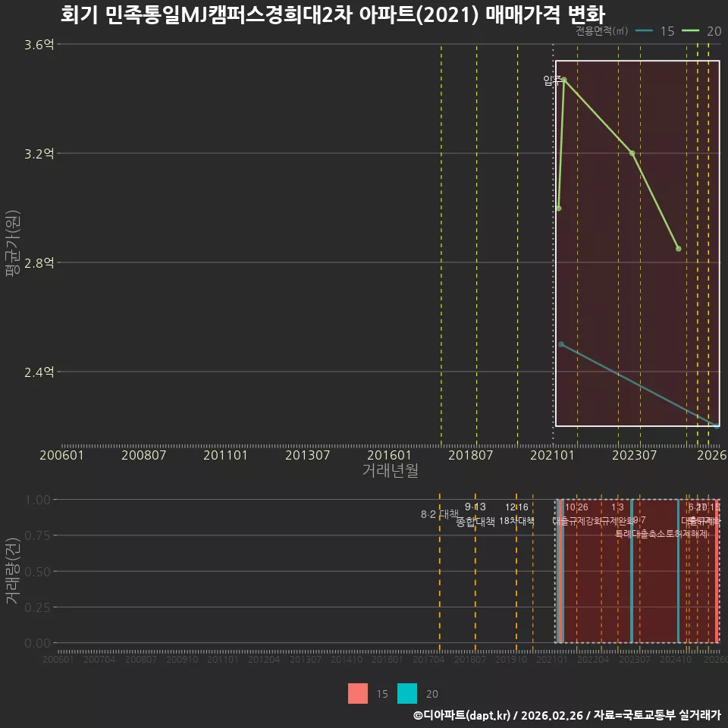This screenshot has height=728, width=728.
Task: Click the 평균가(원) y-axis title
Action: [13, 243]
